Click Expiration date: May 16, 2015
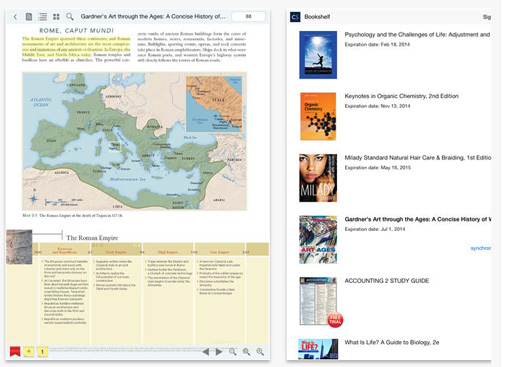Image resolution: width=520 pixels, height=367 pixels. 378,168
